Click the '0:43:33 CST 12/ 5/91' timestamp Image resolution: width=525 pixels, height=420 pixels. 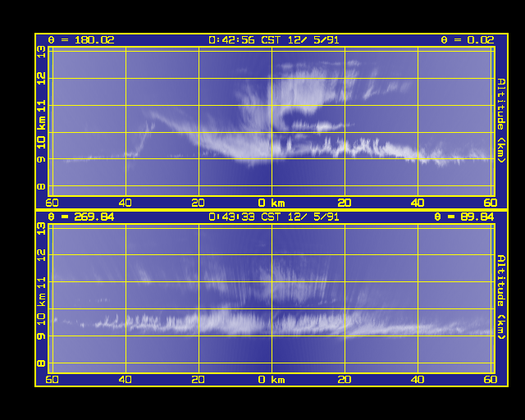click(273, 217)
